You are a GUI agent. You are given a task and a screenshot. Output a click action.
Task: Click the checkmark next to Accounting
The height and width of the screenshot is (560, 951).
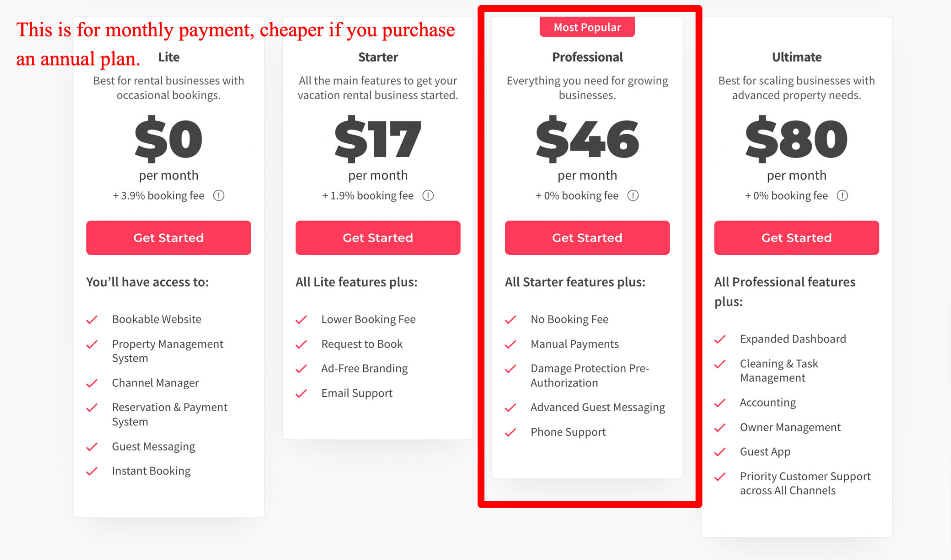[720, 403]
